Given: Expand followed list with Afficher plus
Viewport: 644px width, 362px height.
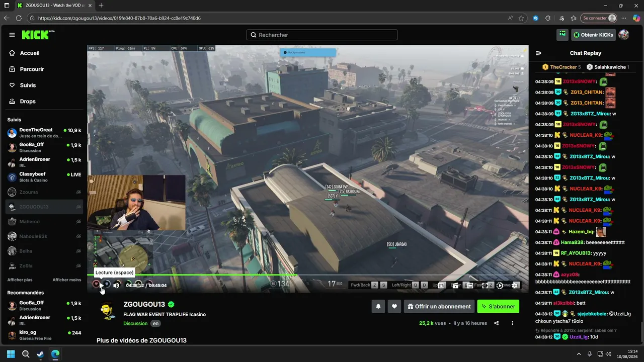Looking at the screenshot, I should click(x=20, y=280).
